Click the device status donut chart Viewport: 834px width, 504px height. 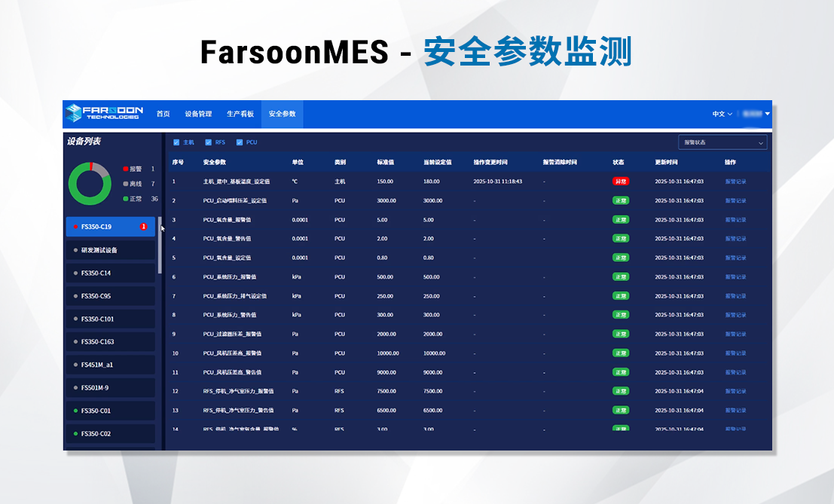point(90,183)
